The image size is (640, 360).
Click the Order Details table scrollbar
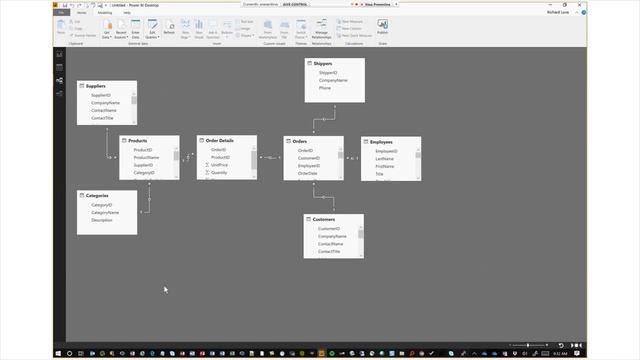tap(254, 160)
